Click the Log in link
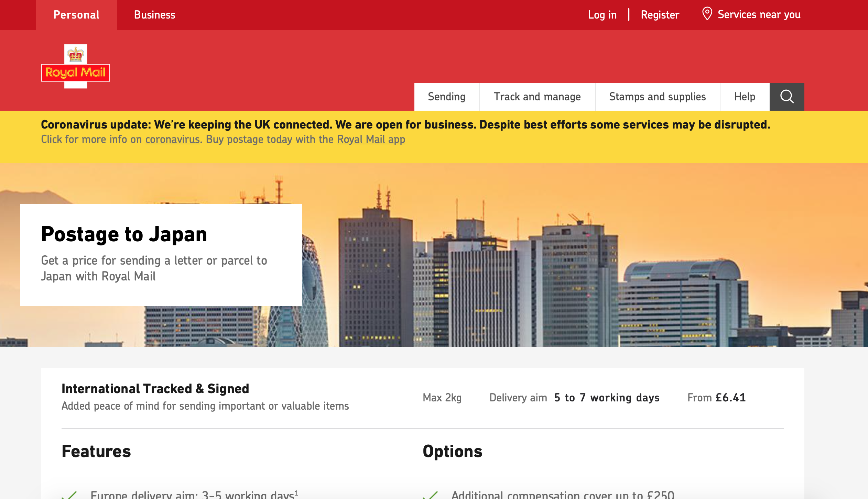Image resolution: width=868 pixels, height=499 pixels. click(602, 15)
